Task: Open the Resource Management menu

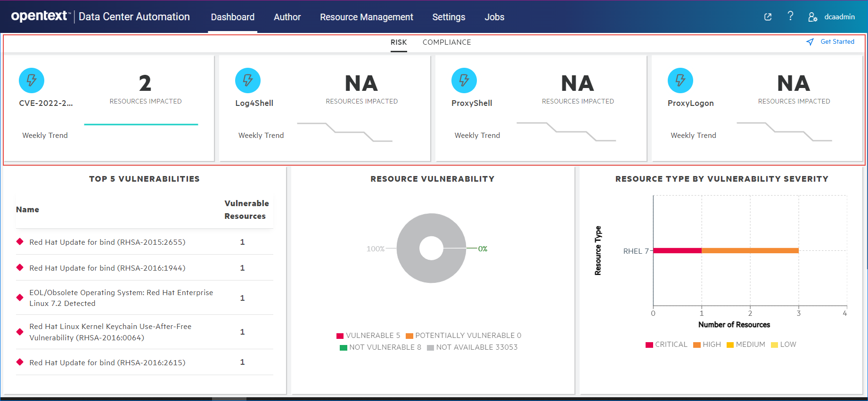Action: tap(366, 17)
